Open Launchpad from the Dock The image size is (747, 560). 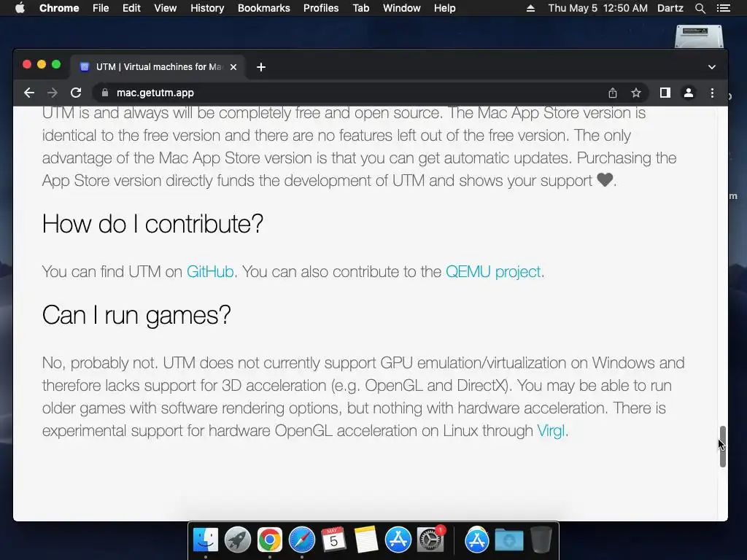point(238,540)
